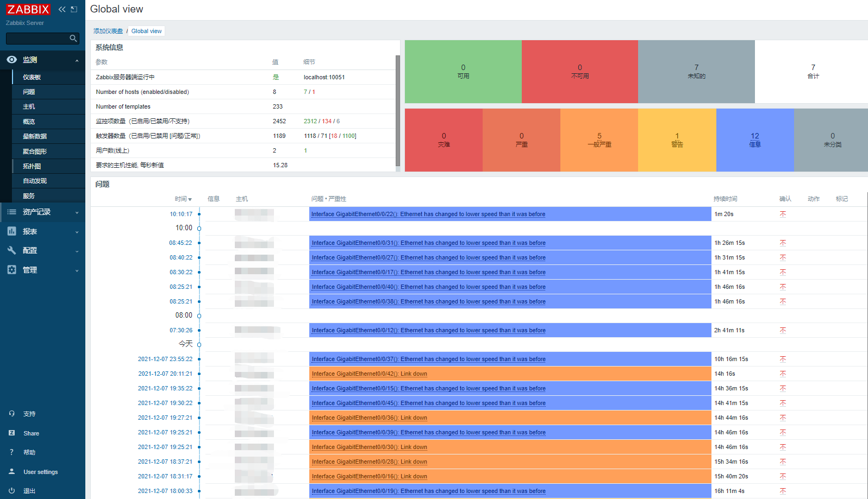Click timestamp 2021-12-07 23:55:22

click(165, 359)
